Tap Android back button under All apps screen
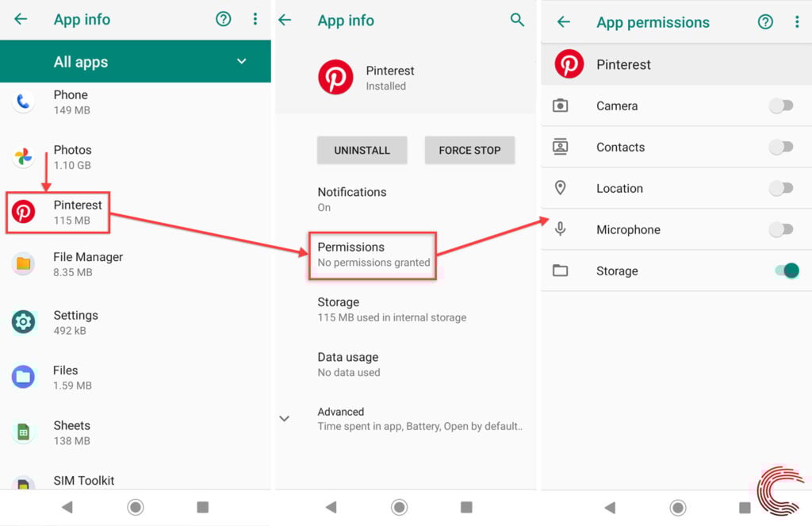812x526 pixels. [67, 507]
